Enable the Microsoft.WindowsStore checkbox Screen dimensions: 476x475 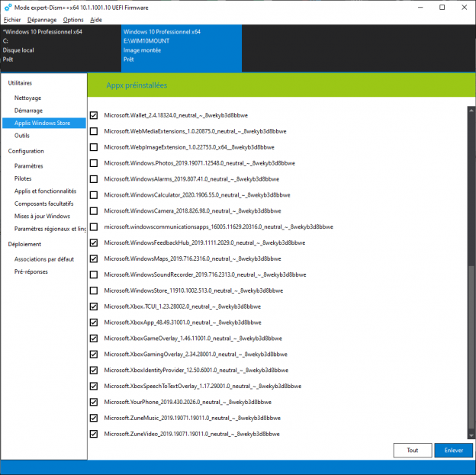point(94,290)
